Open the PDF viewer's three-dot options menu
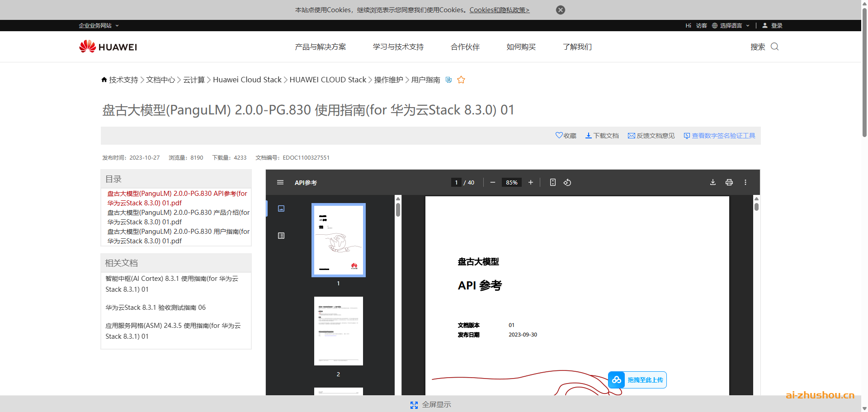 click(x=745, y=182)
